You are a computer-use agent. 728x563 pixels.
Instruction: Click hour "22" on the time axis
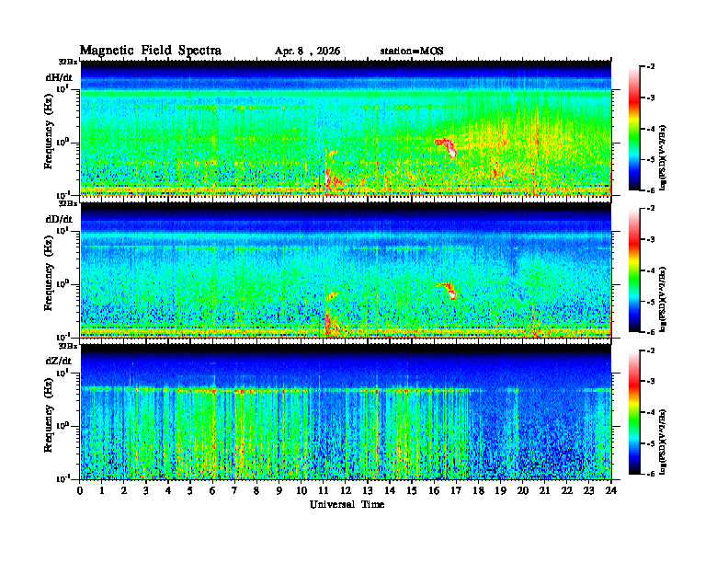click(566, 491)
